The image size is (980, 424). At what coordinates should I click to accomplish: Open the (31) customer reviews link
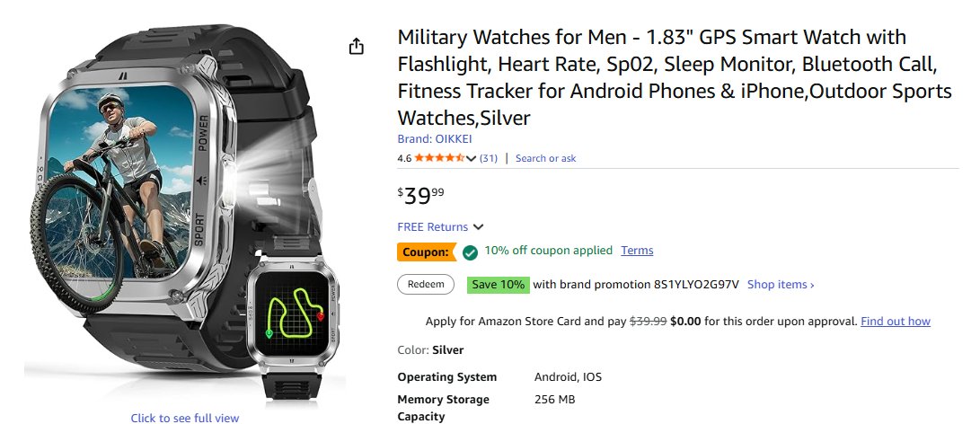click(489, 158)
